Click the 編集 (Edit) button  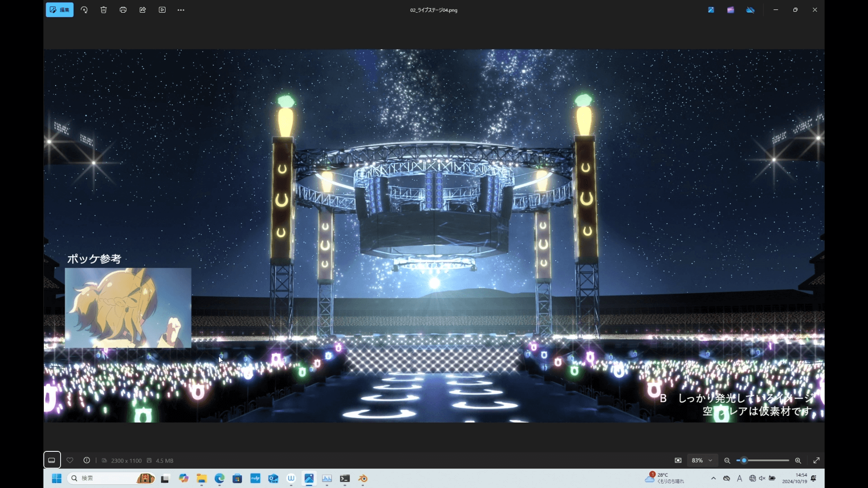[60, 10]
